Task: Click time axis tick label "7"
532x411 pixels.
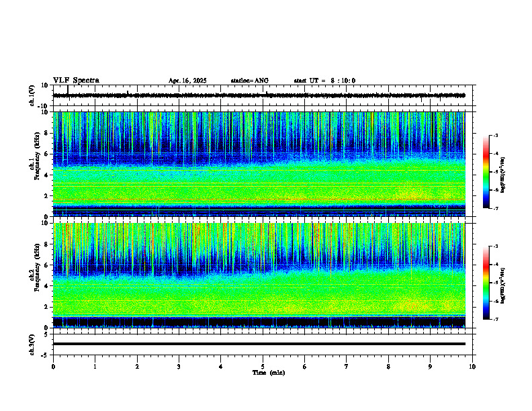Action: 347,367
